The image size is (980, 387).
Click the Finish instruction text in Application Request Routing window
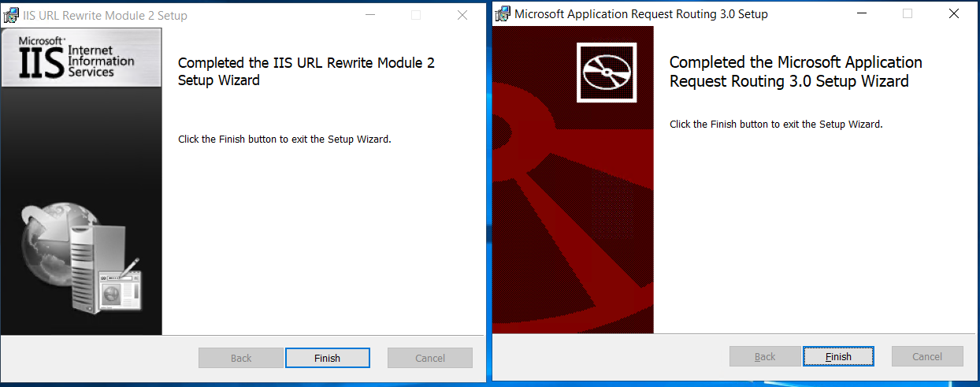776,125
